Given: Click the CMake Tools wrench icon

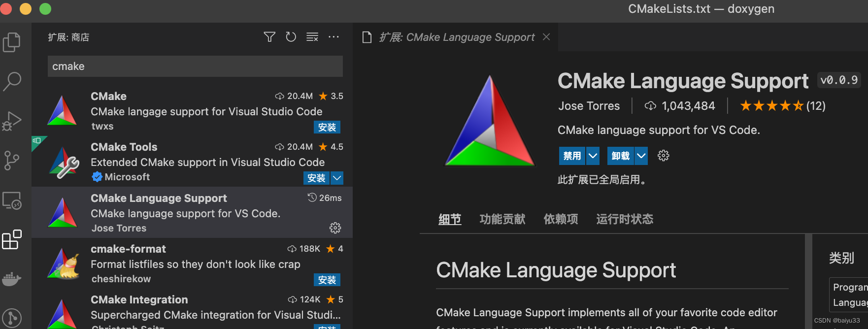Looking at the screenshot, I should (64, 162).
